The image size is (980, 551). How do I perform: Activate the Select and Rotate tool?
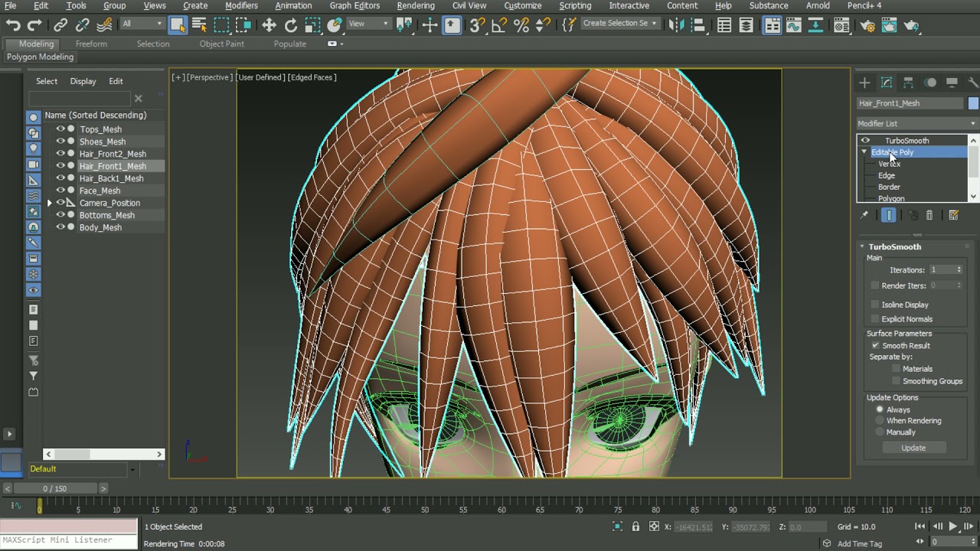click(291, 25)
